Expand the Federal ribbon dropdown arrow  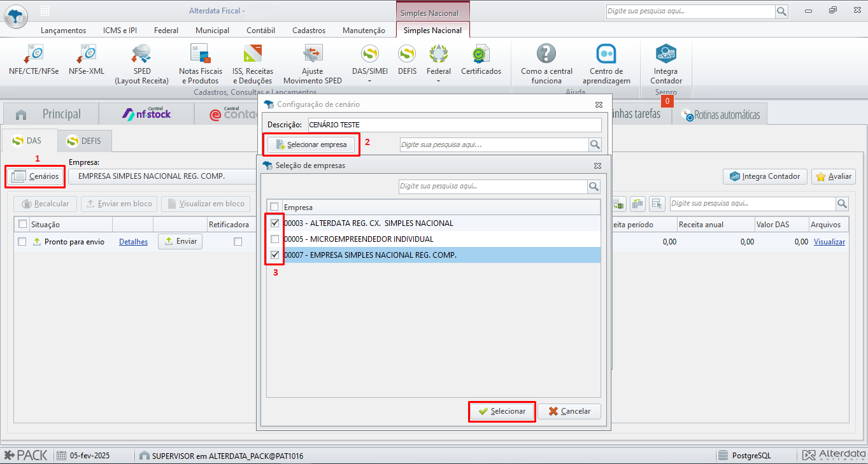tap(438, 81)
